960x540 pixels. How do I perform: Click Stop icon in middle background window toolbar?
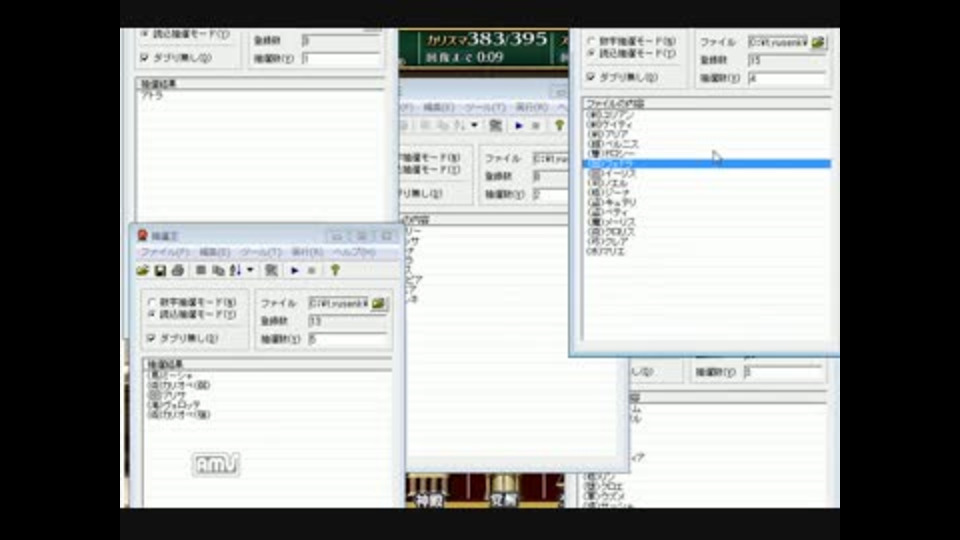pos(536,126)
